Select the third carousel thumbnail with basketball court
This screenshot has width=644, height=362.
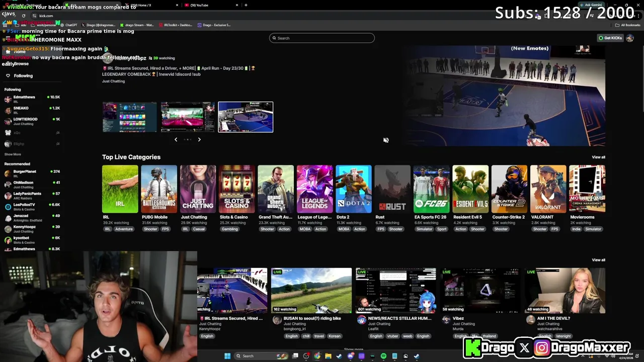246,117
